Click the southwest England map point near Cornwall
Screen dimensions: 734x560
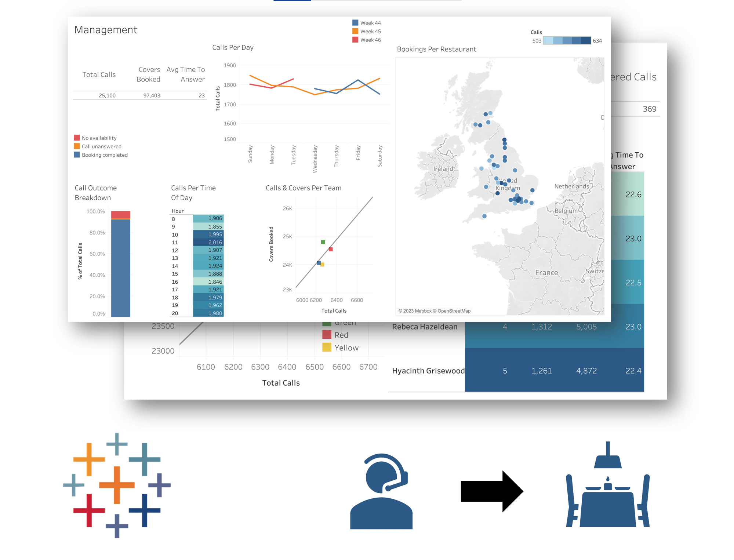484,216
